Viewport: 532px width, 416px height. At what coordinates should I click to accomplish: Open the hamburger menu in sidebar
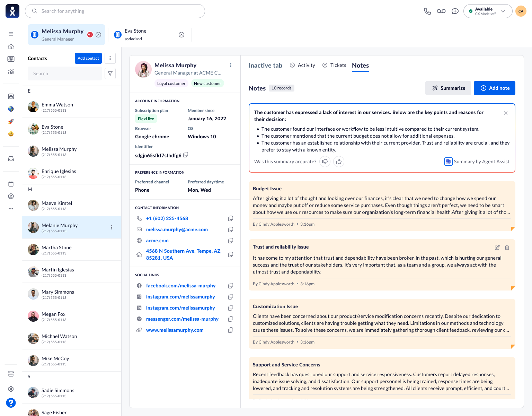tap(11, 34)
